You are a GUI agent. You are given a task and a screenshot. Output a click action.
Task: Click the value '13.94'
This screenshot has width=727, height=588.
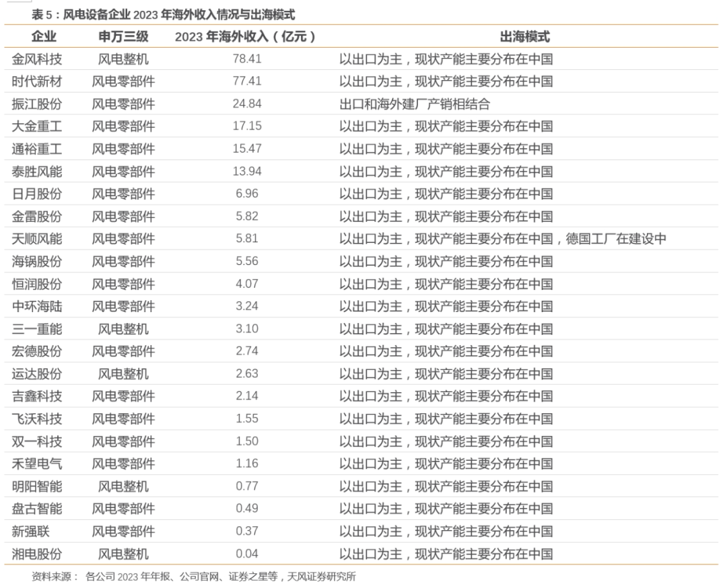tap(247, 172)
